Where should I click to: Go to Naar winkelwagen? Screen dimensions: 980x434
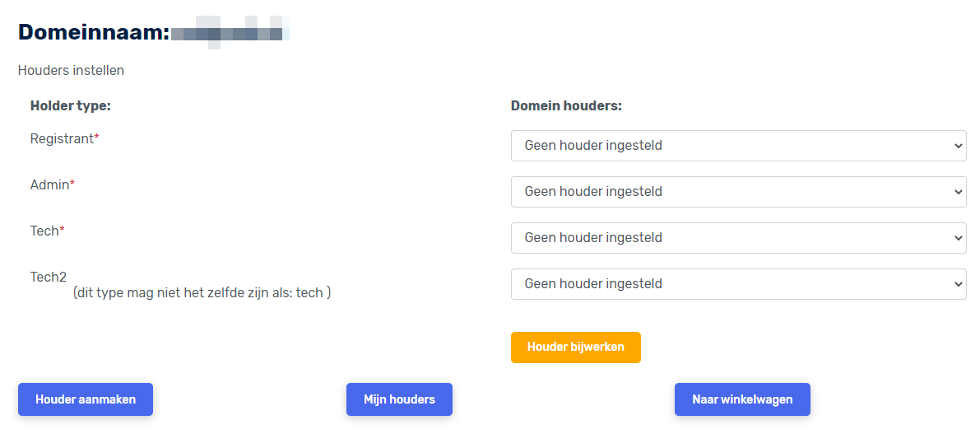click(742, 399)
